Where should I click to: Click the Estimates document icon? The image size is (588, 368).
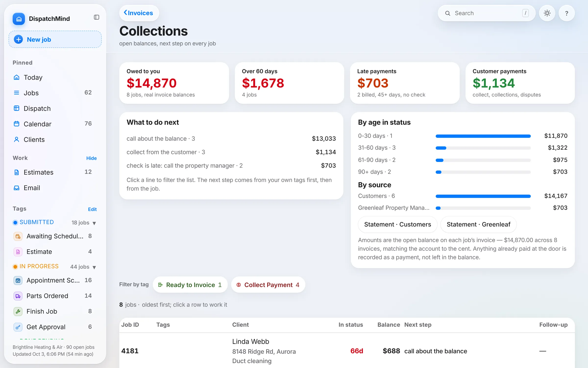pyautogui.click(x=16, y=172)
